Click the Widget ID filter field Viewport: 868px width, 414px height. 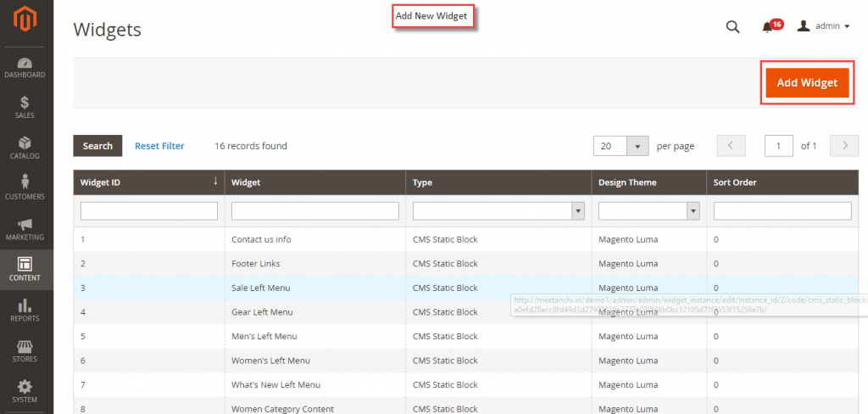149,211
